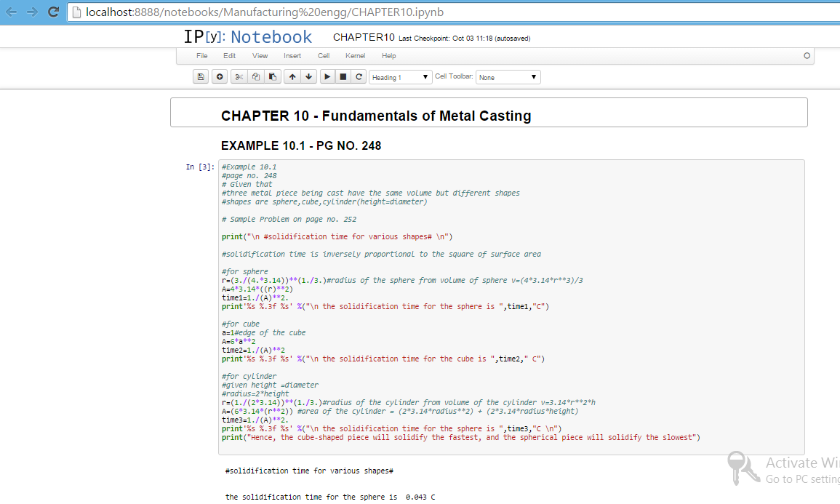The image size is (840, 504).
Task: Copy the selected cell
Action: (255, 77)
